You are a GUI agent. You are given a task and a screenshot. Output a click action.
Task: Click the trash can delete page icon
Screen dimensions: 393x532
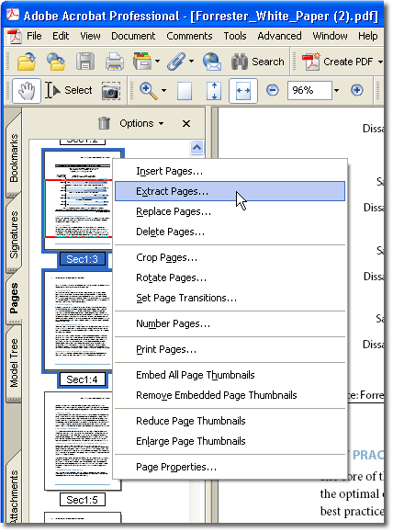click(104, 123)
